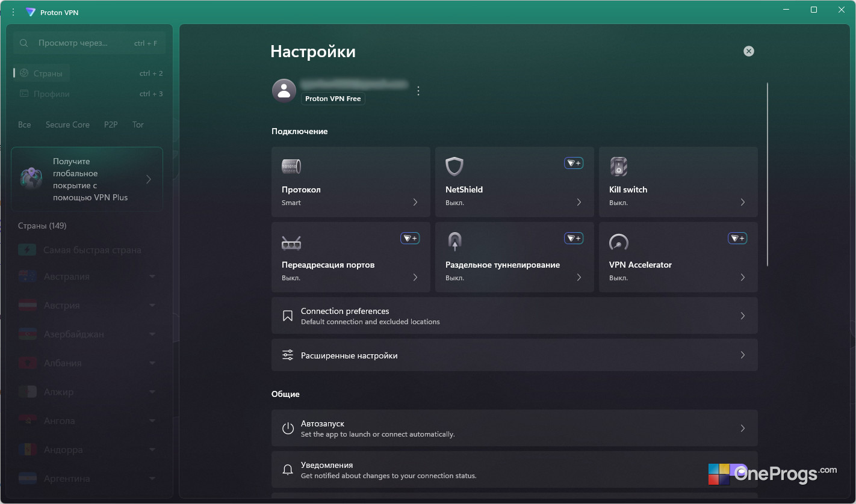This screenshot has width=856, height=504.
Task: Click the NetShield shield icon
Action: (x=454, y=167)
